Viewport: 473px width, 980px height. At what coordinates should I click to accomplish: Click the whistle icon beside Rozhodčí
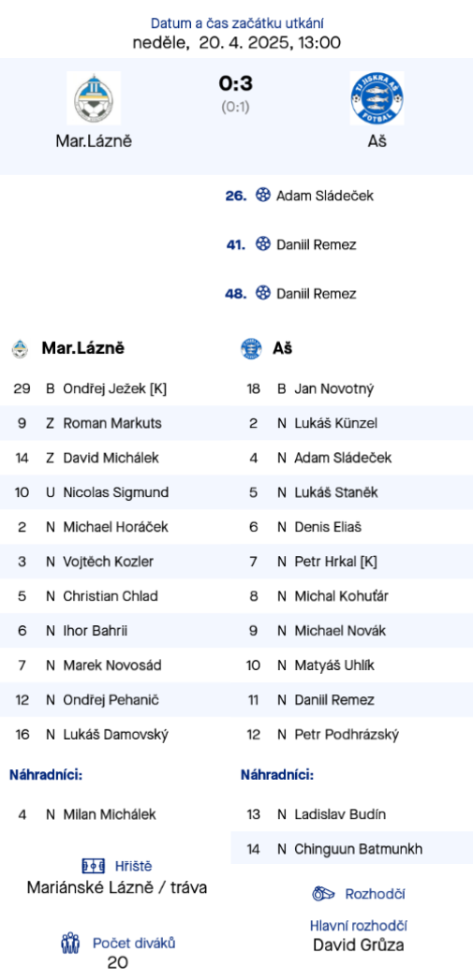tap(323, 894)
